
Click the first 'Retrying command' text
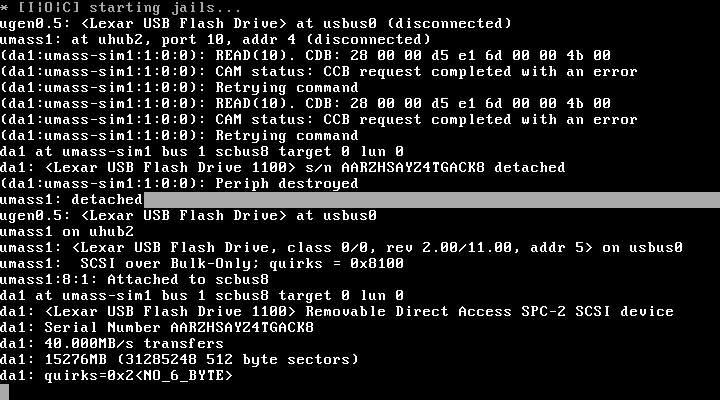point(287,87)
